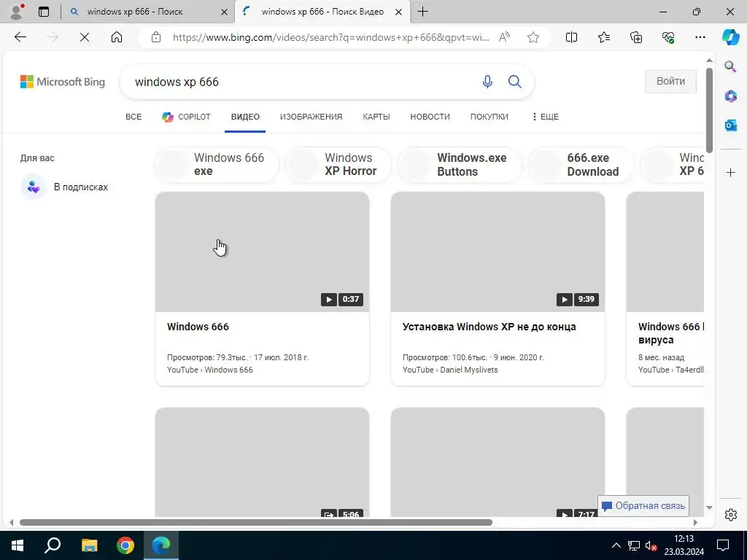Search by voice microphone icon
This screenshot has height=560, width=747.
487,82
